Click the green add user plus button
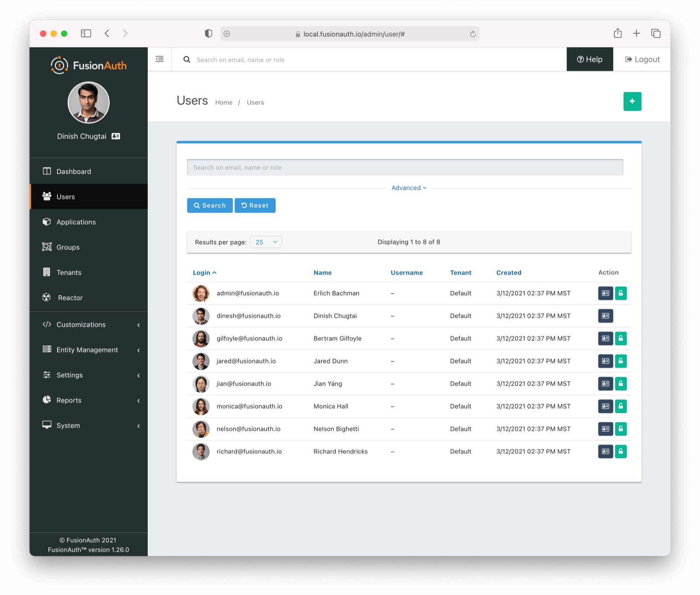 pos(632,101)
